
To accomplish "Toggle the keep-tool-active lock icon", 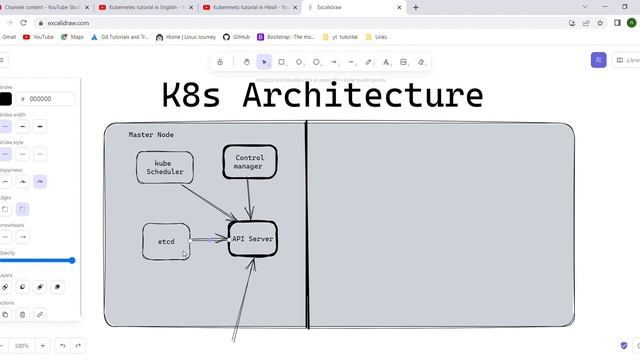I will 220,62.
